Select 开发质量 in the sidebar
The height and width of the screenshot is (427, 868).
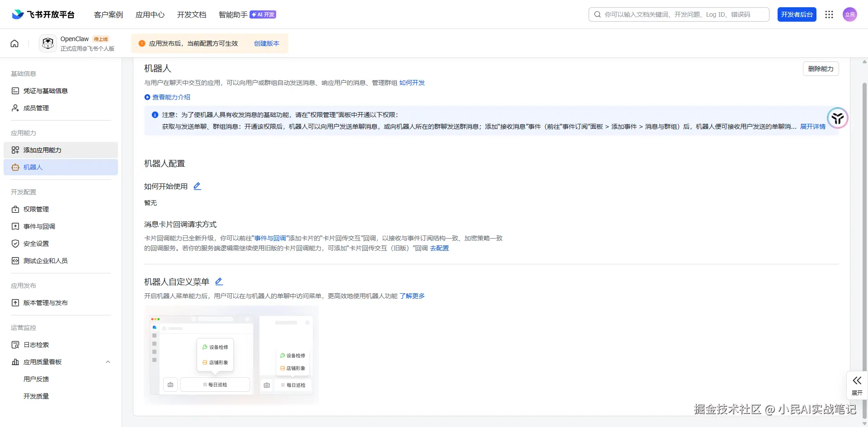point(36,396)
